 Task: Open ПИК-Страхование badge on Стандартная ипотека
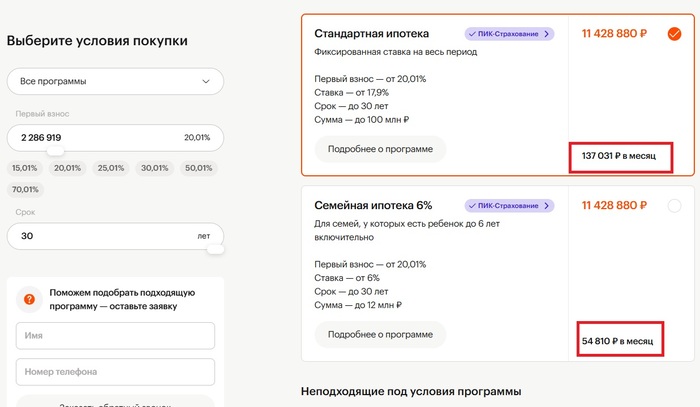click(x=509, y=34)
